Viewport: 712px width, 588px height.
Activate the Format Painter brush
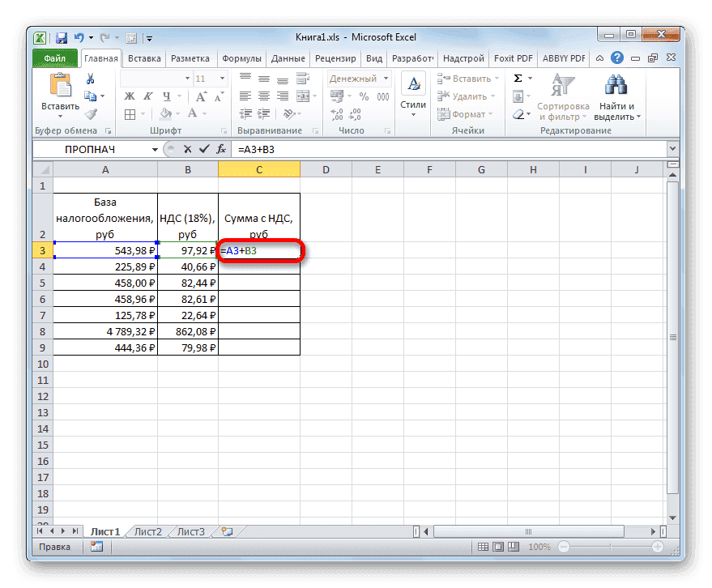92,114
